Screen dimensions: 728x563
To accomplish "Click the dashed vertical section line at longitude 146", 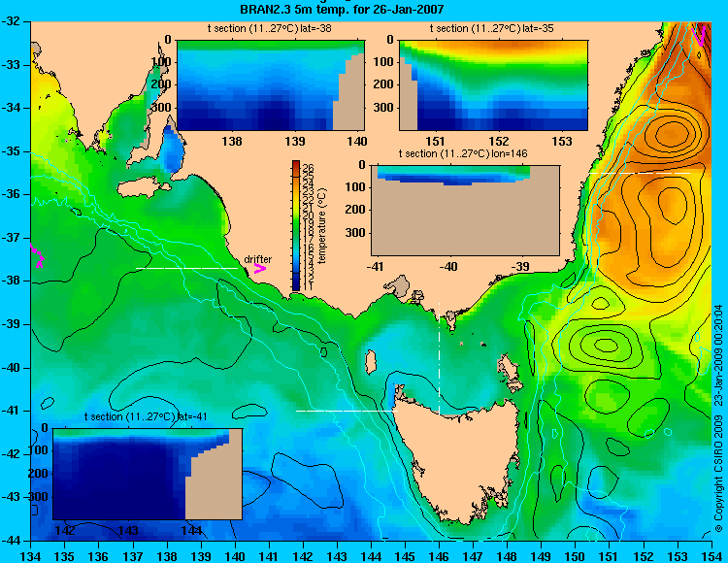I will [x=439, y=358].
